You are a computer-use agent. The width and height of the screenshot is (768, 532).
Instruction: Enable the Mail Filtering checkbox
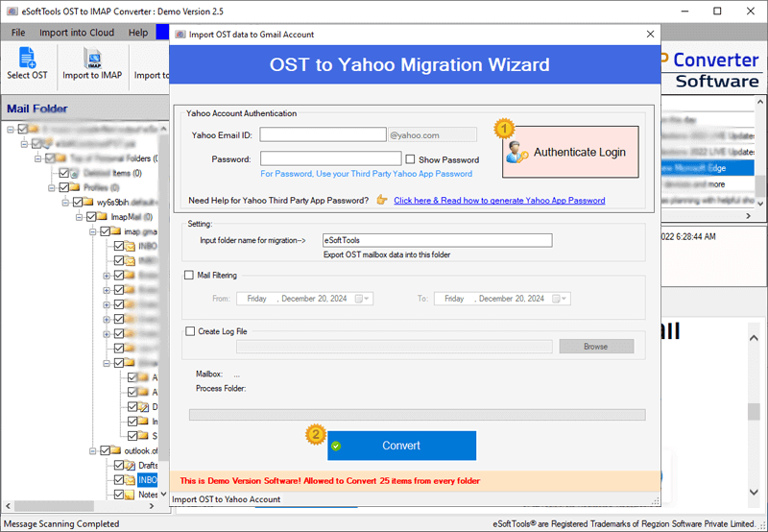[x=189, y=275]
